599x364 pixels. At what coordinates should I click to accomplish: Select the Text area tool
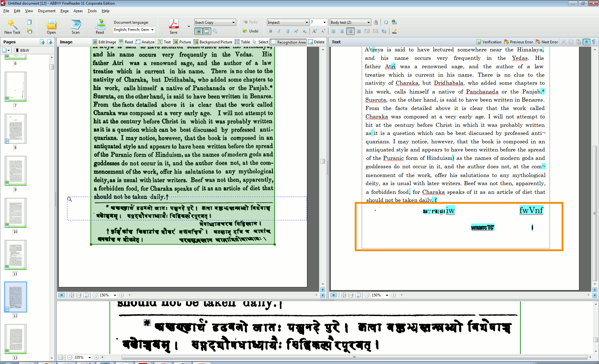click(164, 42)
